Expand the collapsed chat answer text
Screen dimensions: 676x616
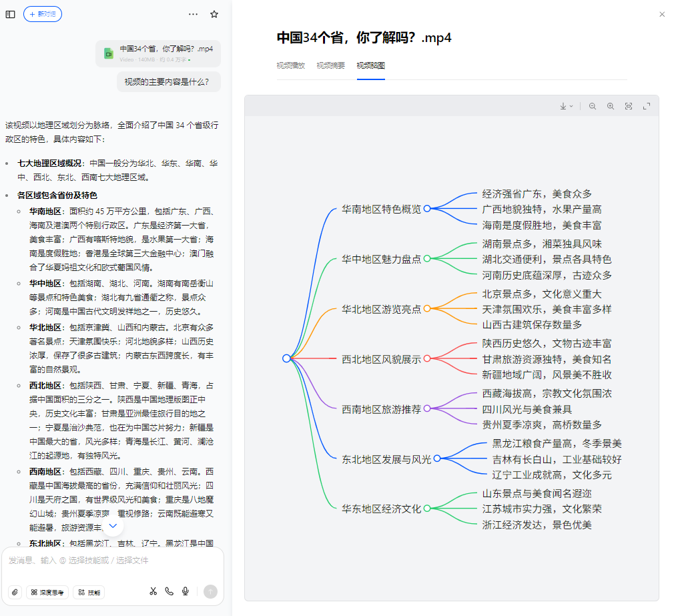tap(113, 526)
